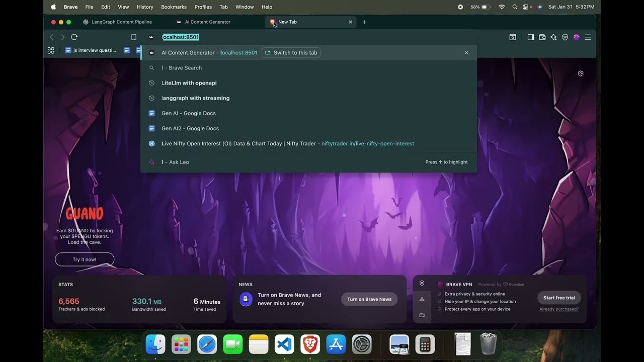Select the langgraph with streaming suggestion
The width and height of the screenshot is (644, 362).
point(309,98)
